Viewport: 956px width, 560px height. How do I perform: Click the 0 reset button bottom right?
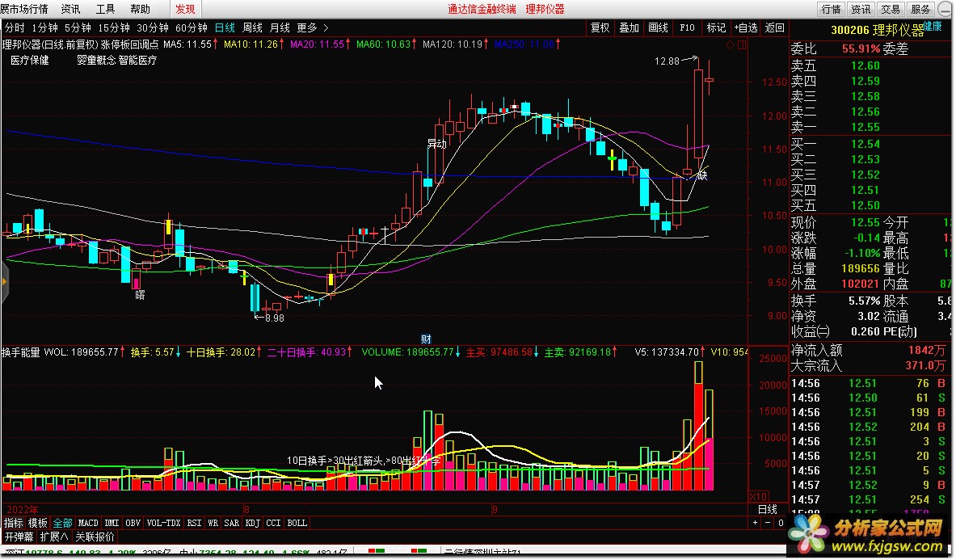click(781, 523)
